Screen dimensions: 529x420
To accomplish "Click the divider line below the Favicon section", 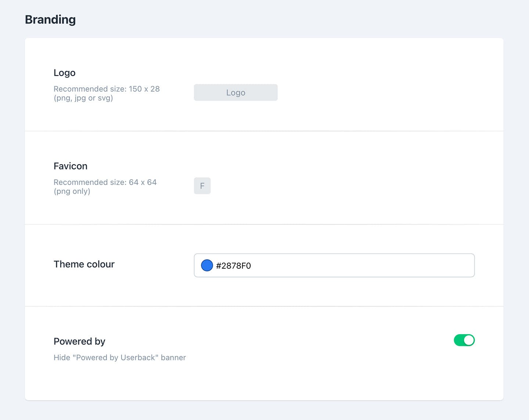I will (264, 224).
